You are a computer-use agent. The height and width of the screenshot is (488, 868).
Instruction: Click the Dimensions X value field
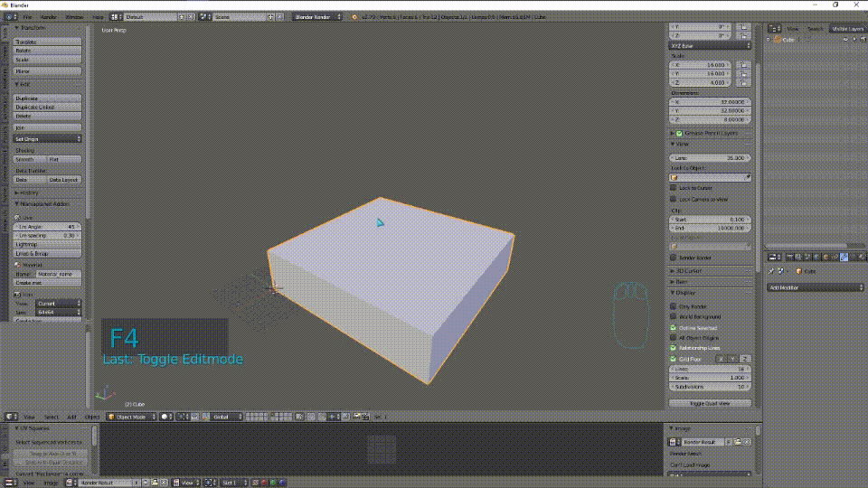click(x=710, y=102)
